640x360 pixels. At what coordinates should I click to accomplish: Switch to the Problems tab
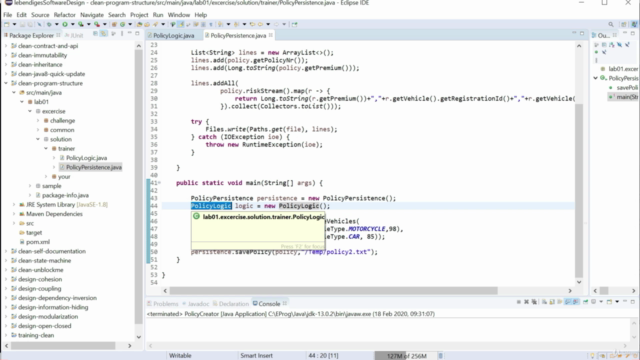162,304
